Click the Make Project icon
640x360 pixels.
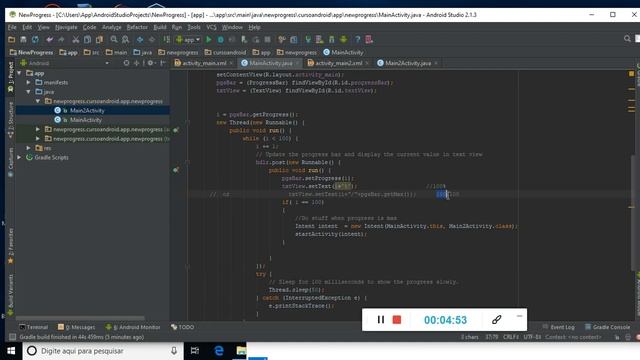coord(167,40)
